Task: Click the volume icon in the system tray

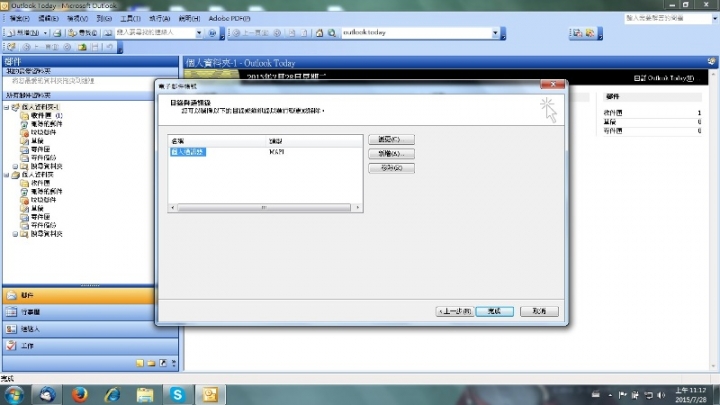Action: (661, 395)
